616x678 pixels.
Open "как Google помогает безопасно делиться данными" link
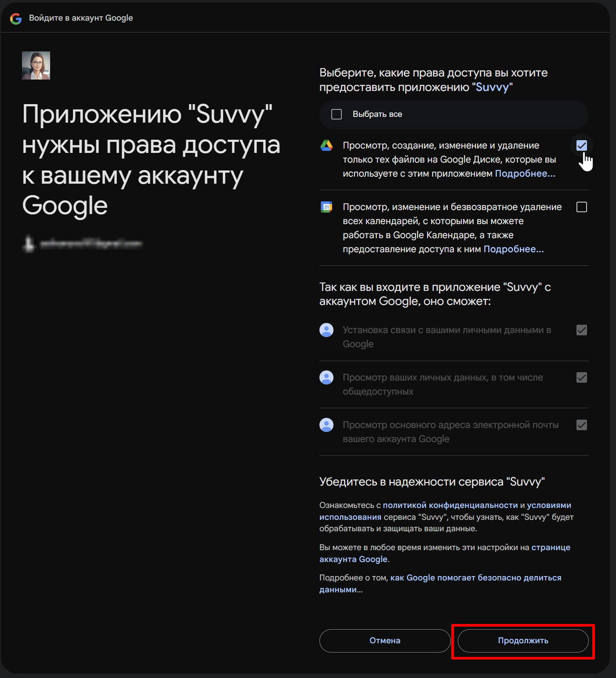[440, 584]
